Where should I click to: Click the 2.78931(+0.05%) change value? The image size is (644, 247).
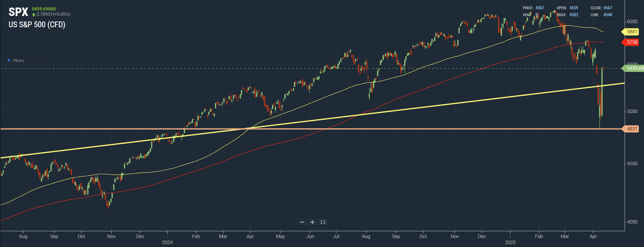53,14
